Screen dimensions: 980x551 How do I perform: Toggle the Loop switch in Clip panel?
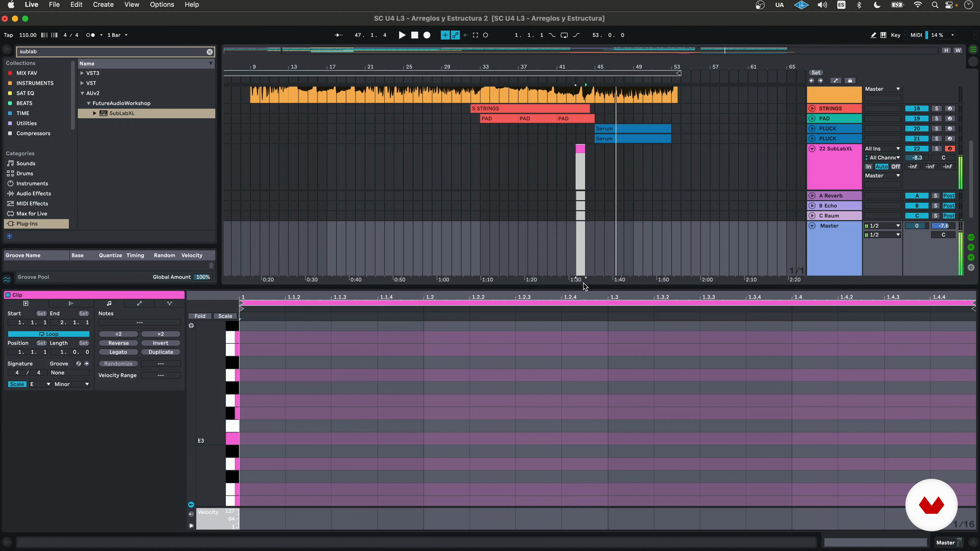tap(49, 334)
